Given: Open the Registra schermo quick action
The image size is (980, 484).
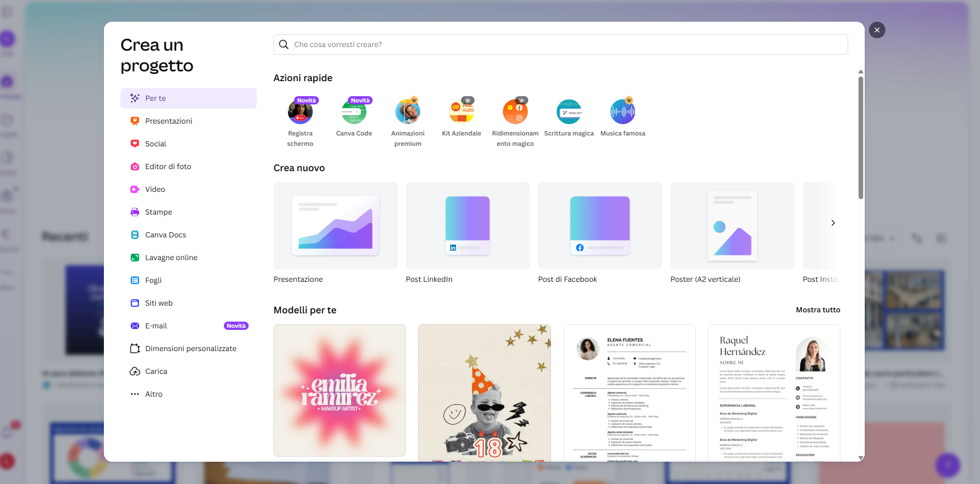Looking at the screenshot, I should [x=300, y=112].
